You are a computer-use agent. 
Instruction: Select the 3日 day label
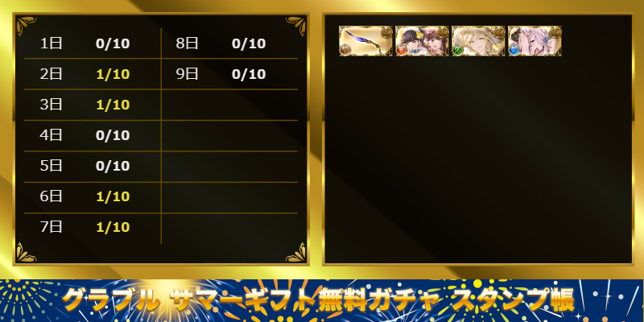coord(52,105)
